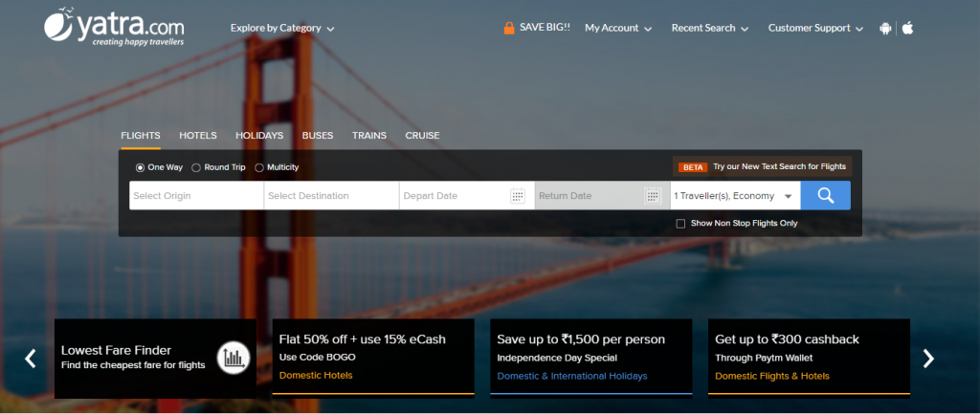980x414 pixels.
Task: Click the Depart Date field
Action: click(467, 195)
